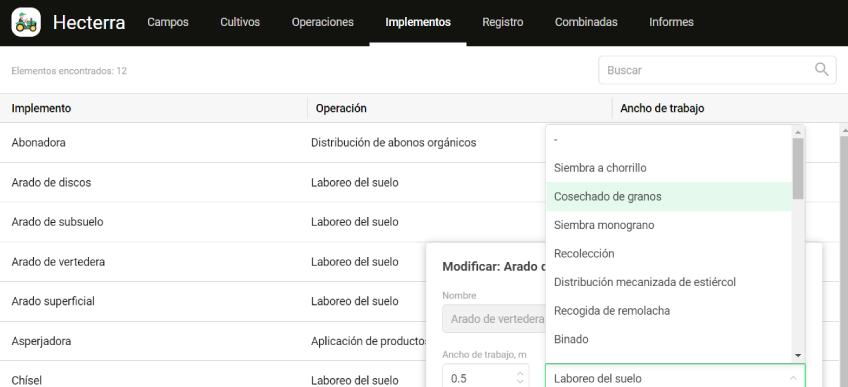Open the Combinadas tab
The width and height of the screenshot is (848, 387).
pyautogui.click(x=586, y=22)
